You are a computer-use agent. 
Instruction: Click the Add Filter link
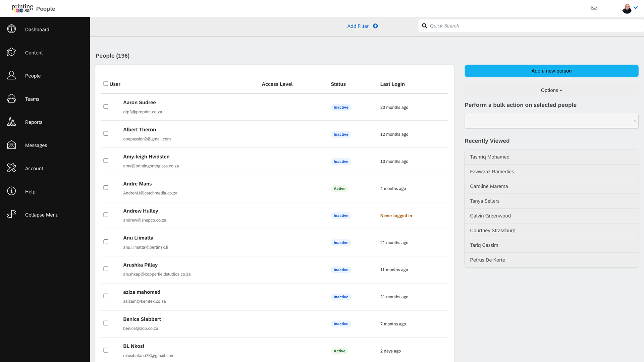(x=358, y=26)
